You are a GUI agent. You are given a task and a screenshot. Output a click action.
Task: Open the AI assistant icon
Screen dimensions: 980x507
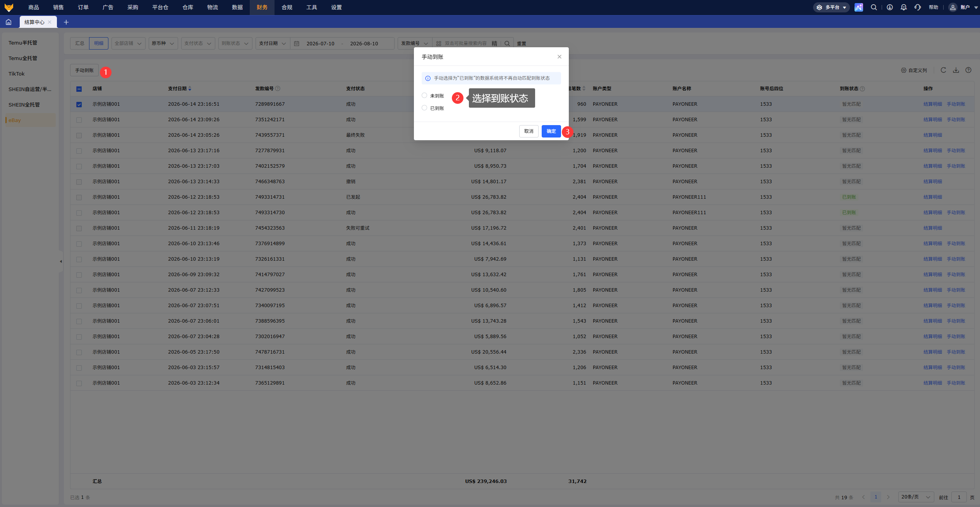coord(858,7)
